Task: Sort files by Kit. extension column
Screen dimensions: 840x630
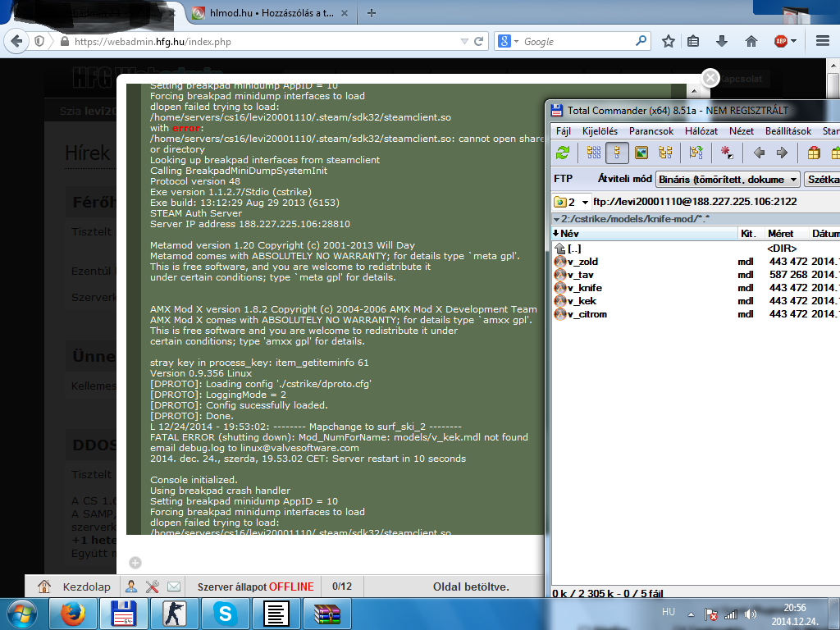Action: 750,234
